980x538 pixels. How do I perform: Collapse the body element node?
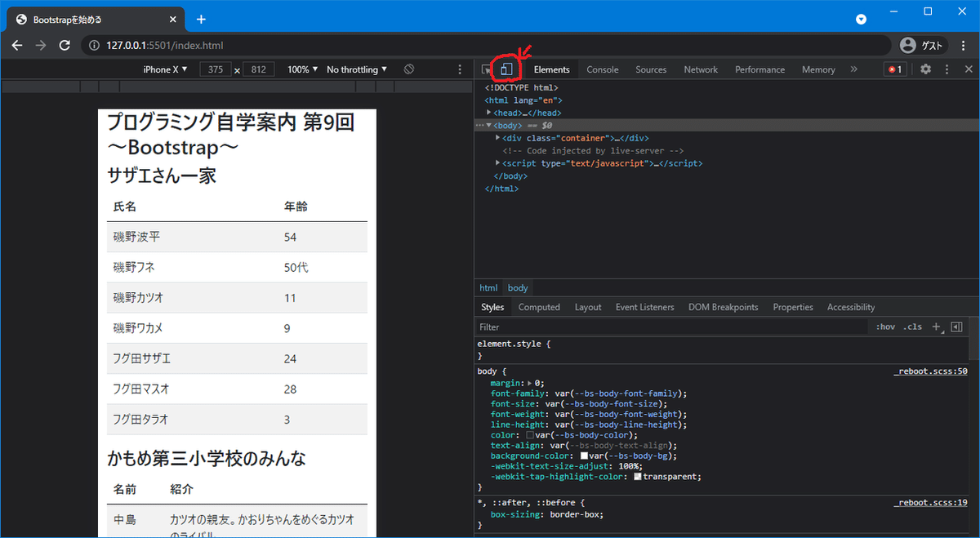[x=489, y=126]
